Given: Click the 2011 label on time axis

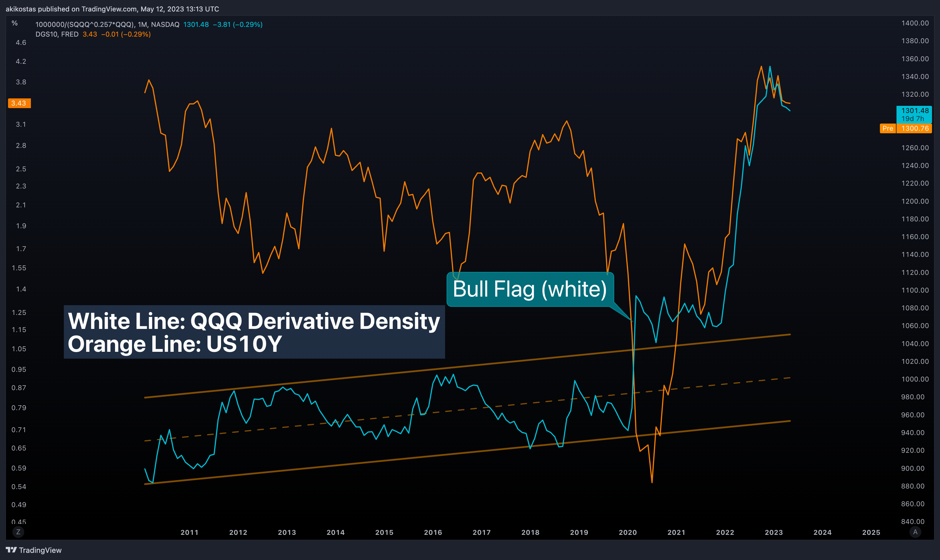Looking at the screenshot, I should pyautogui.click(x=189, y=533).
